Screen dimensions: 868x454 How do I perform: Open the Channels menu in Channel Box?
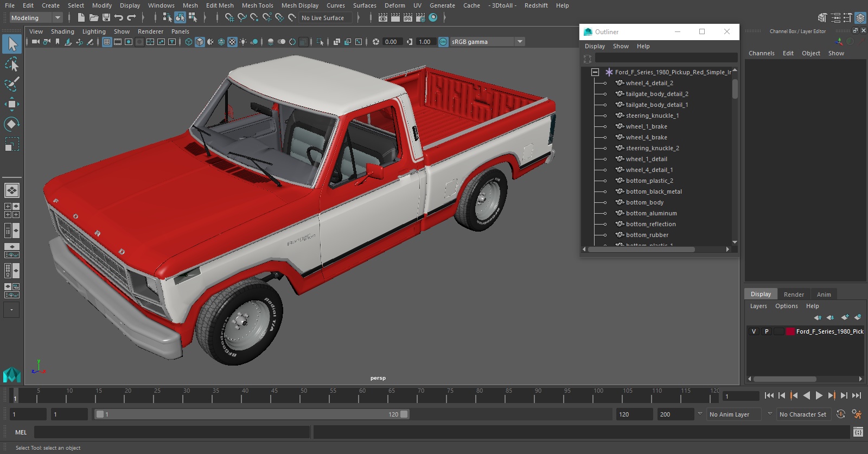pos(762,53)
